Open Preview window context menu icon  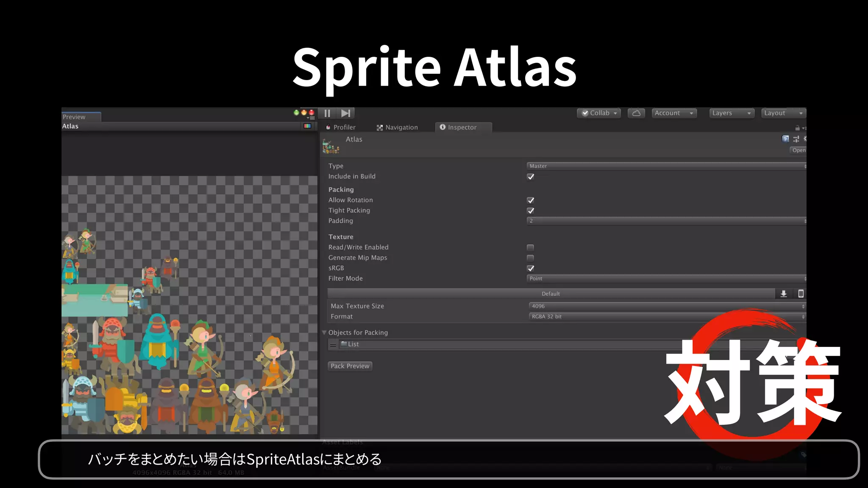click(312, 118)
